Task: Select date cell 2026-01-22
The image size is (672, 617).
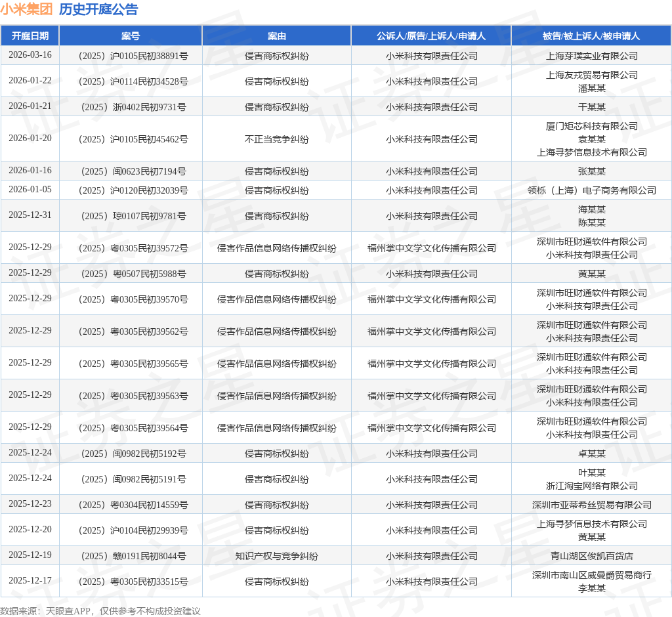Action: [30, 81]
